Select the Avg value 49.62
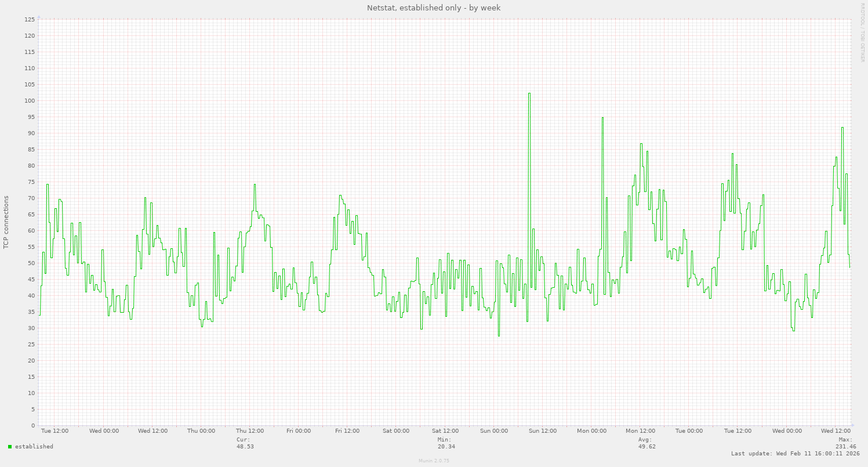This screenshot has height=467, width=868. coord(647,447)
